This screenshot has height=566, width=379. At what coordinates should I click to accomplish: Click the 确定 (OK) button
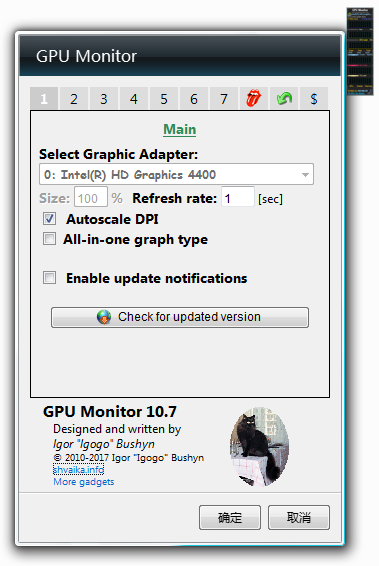pyautogui.click(x=230, y=518)
